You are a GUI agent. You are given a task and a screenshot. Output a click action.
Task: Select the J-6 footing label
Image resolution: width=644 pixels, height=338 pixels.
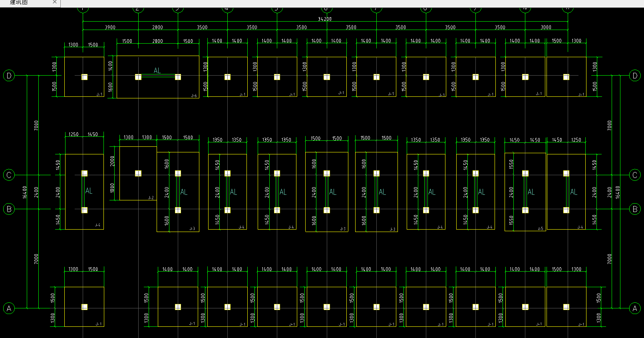pos(194,96)
